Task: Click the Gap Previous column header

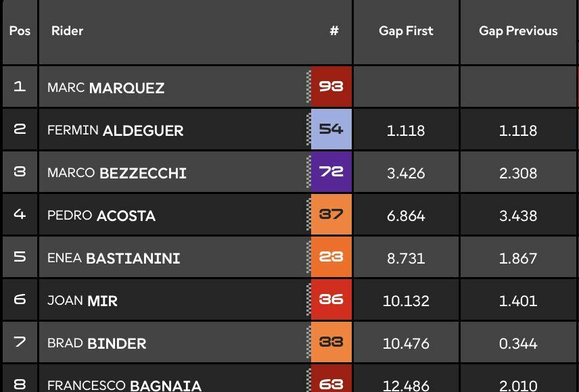Action: coord(518,31)
